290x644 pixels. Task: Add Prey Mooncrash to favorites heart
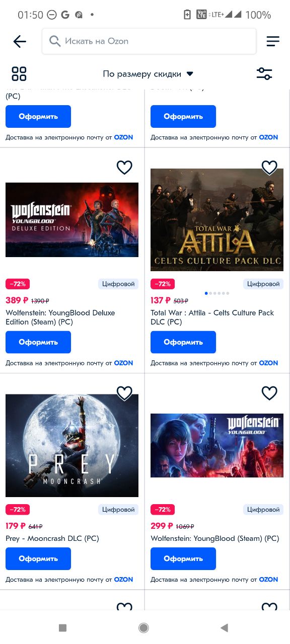coord(124,393)
